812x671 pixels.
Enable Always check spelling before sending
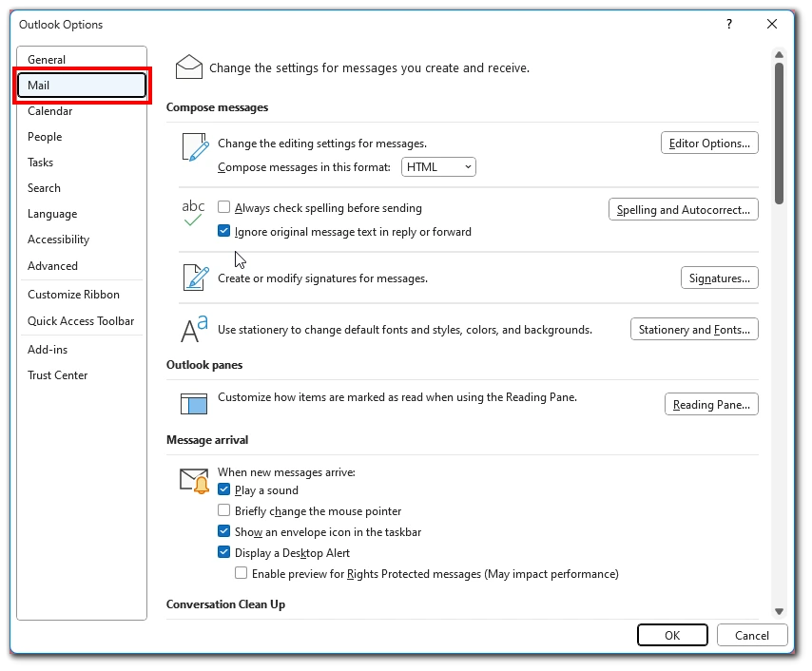pos(223,207)
